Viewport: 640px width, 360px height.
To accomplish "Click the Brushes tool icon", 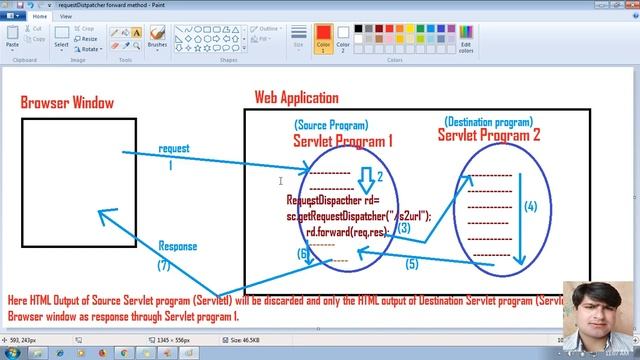I will pyautogui.click(x=157, y=33).
